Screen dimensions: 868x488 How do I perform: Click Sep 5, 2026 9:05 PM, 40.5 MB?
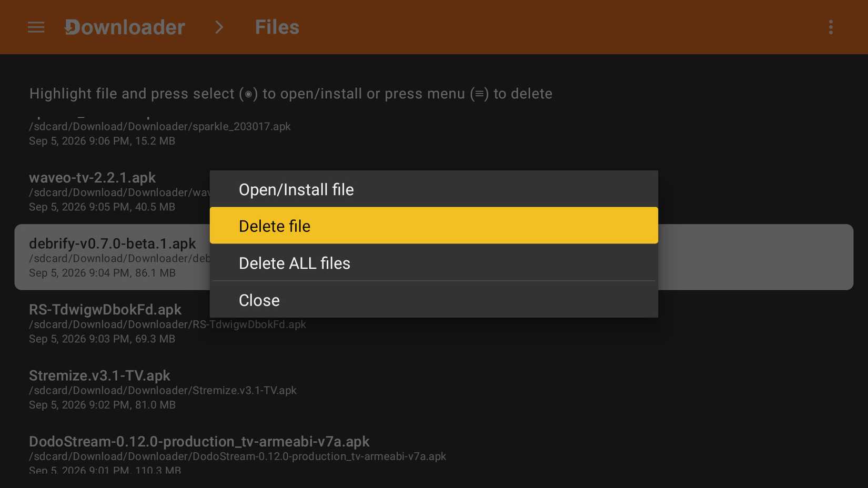click(102, 207)
